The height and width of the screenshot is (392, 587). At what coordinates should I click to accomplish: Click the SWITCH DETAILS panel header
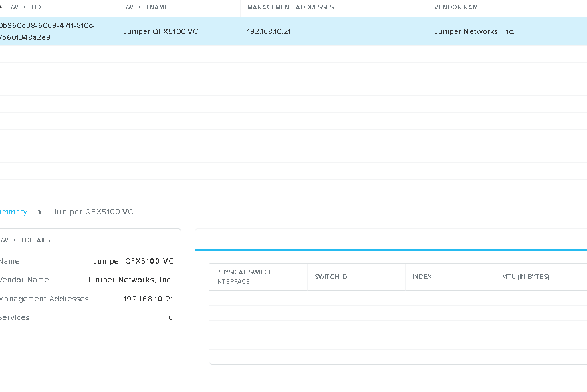click(25, 240)
